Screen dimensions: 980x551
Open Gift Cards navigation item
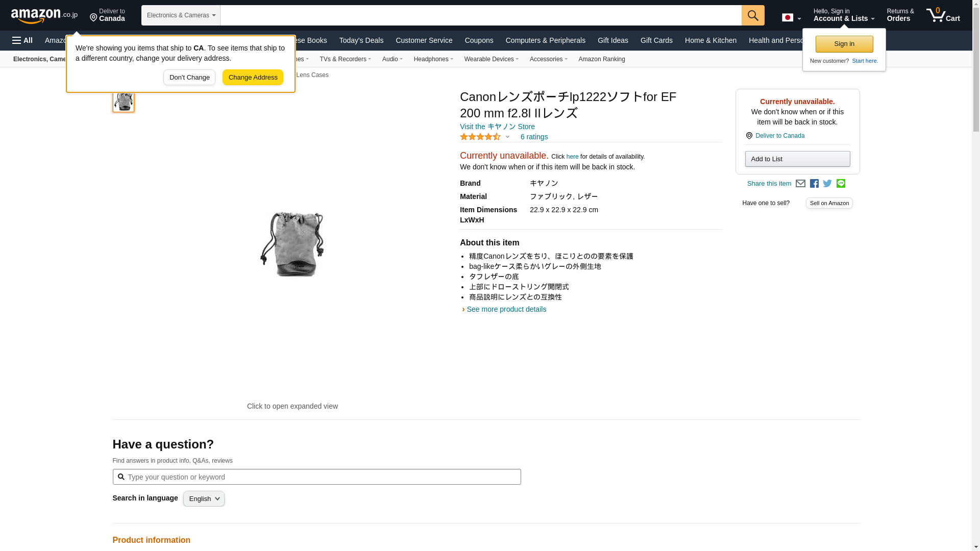pos(656,40)
